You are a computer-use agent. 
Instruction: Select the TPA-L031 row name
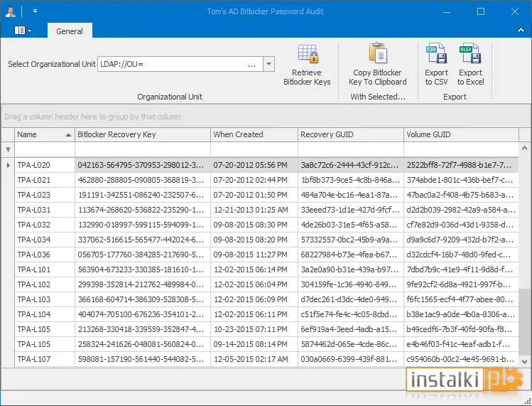point(45,210)
